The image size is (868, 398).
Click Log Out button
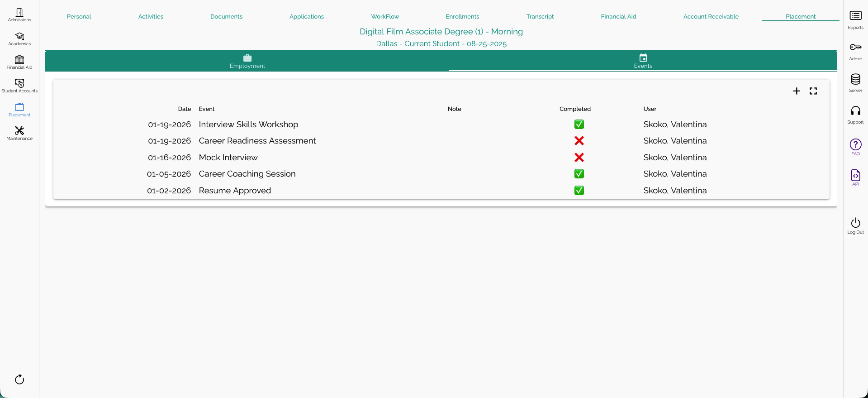(855, 225)
